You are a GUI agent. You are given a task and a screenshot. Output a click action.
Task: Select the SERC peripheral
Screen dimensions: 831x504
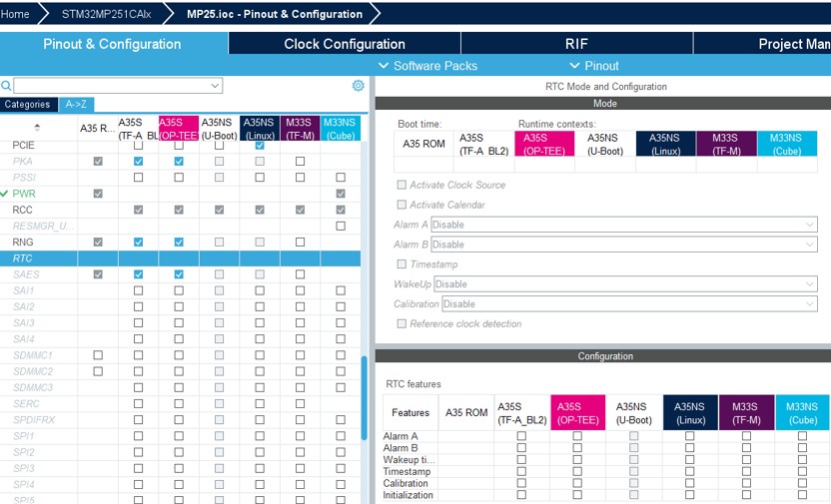[26, 404]
